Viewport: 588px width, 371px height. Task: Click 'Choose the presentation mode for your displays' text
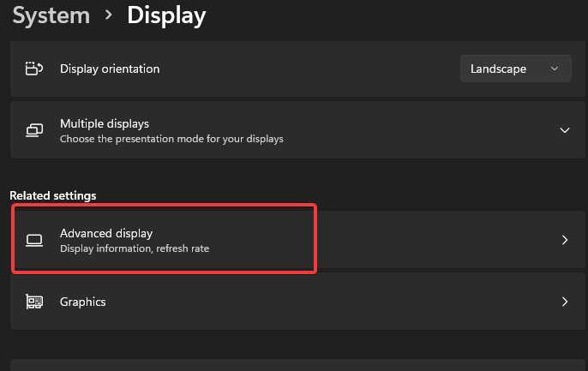coord(171,139)
